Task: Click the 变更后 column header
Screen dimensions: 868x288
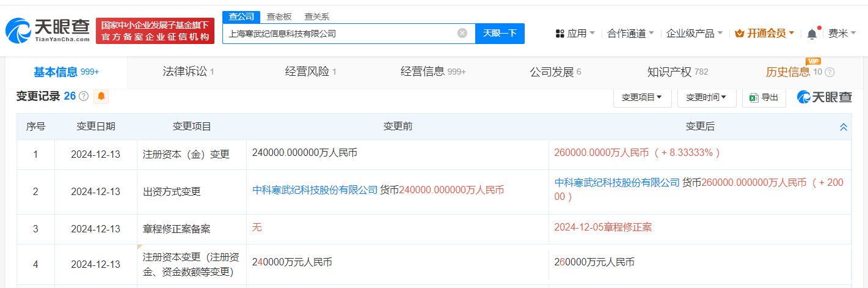Action: (700, 127)
